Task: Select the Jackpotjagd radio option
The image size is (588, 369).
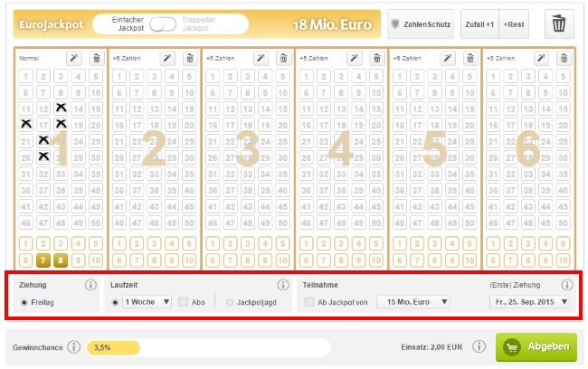Action: [230, 302]
